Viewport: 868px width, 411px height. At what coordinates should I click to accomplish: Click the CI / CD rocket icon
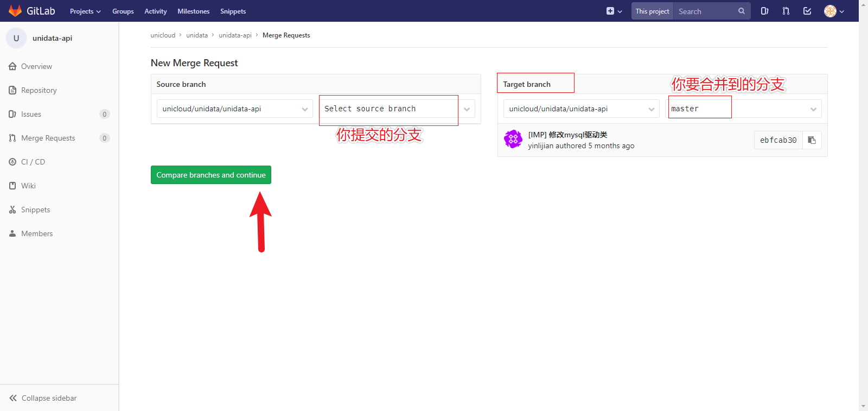coord(12,162)
